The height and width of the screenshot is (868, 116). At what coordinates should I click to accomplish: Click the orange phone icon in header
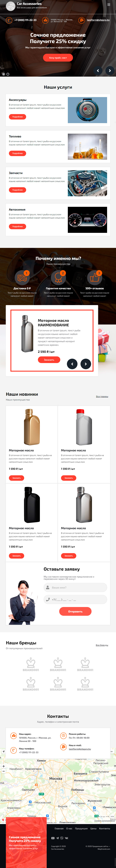(9, 20)
